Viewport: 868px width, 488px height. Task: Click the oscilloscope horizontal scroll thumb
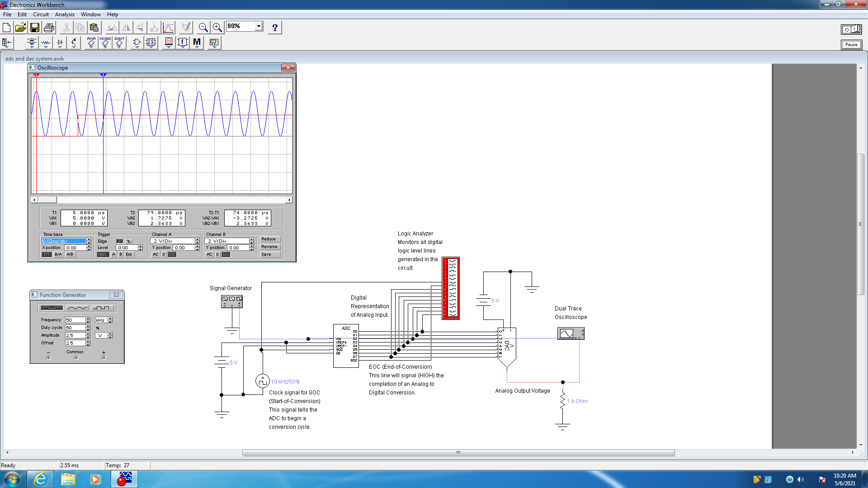[47, 200]
